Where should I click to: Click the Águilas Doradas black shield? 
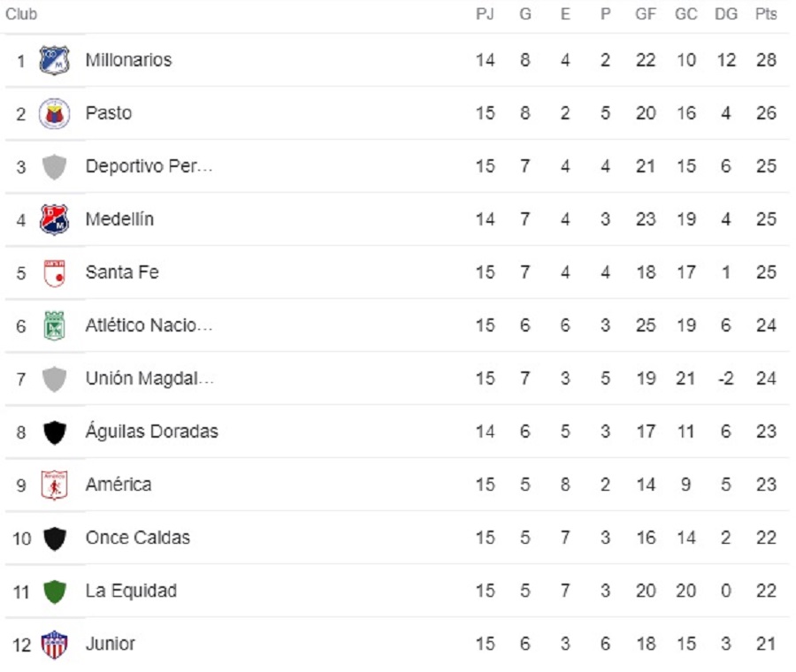(55, 431)
